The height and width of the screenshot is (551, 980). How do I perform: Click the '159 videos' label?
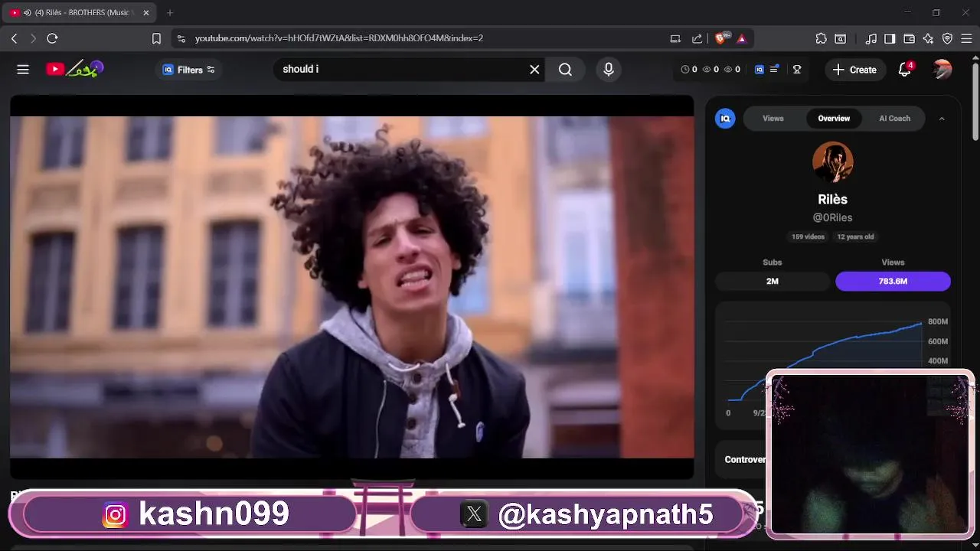(808, 237)
